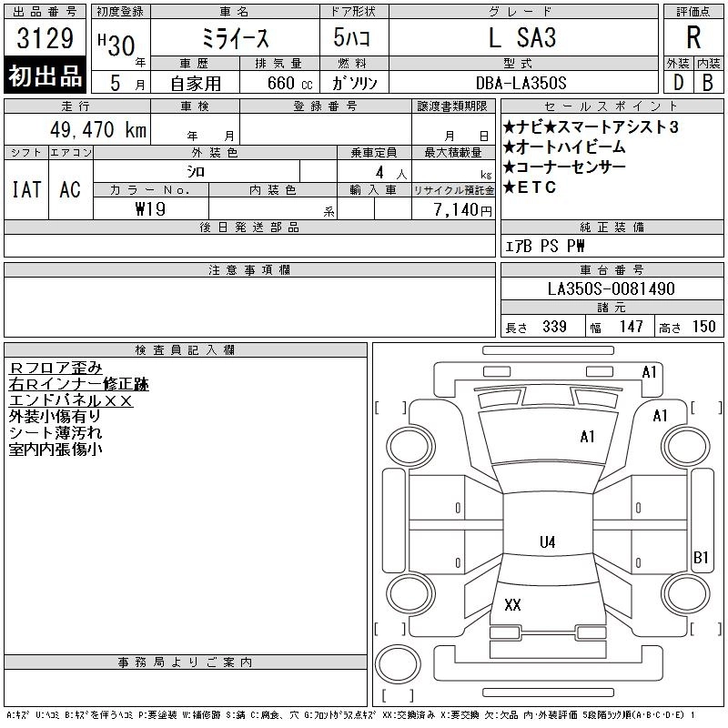Click the lot number 3129
Viewport: 728px width, 728px height.
pyautogui.click(x=45, y=39)
